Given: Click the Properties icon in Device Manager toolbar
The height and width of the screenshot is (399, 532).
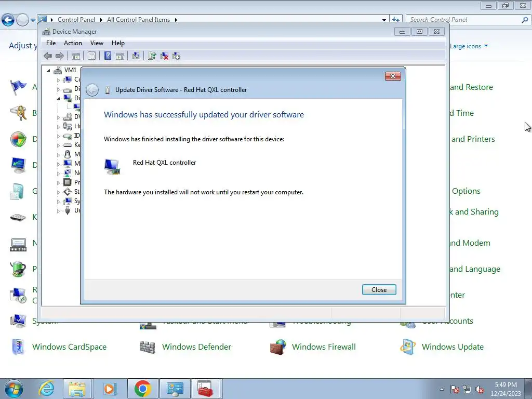Looking at the screenshot, I should [91, 56].
